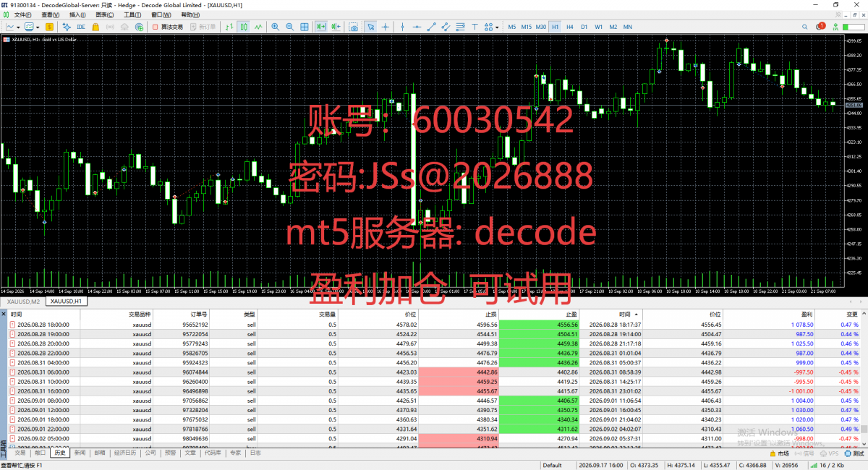Switch chart to bar chart type
Viewport: 868px width, 470px height.
point(229,27)
